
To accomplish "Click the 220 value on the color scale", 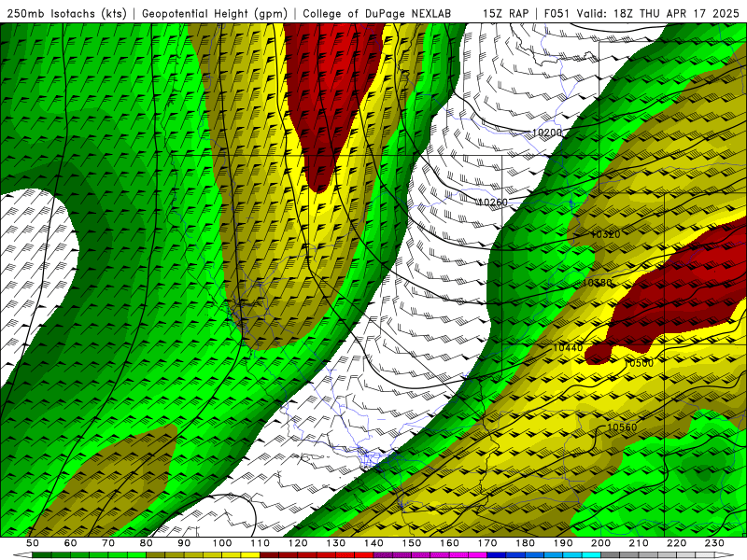I will click(x=676, y=543).
